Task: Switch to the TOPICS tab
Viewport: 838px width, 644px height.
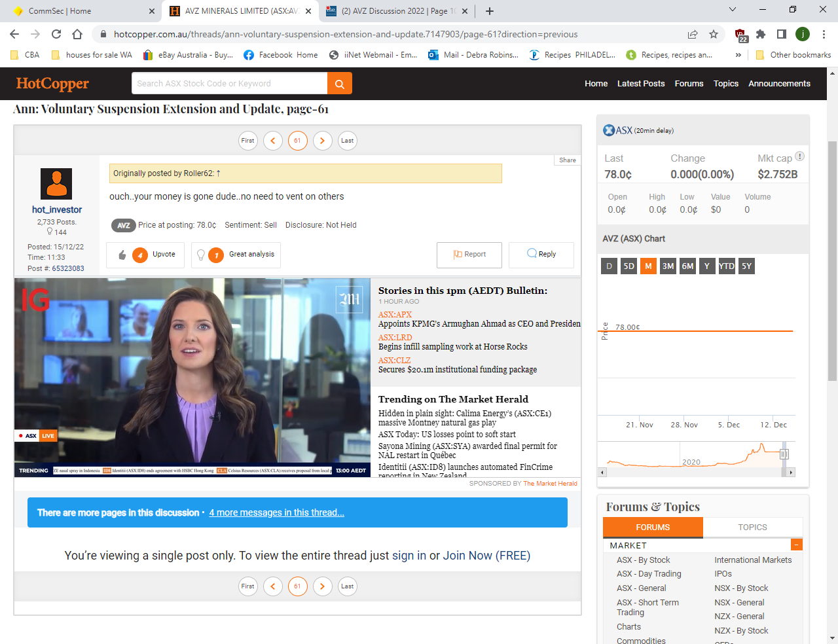Action: (752, 528)
